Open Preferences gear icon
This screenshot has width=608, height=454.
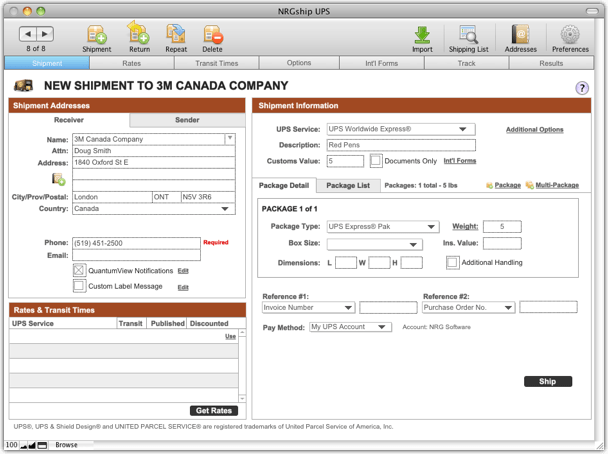[x=570, y=38]
